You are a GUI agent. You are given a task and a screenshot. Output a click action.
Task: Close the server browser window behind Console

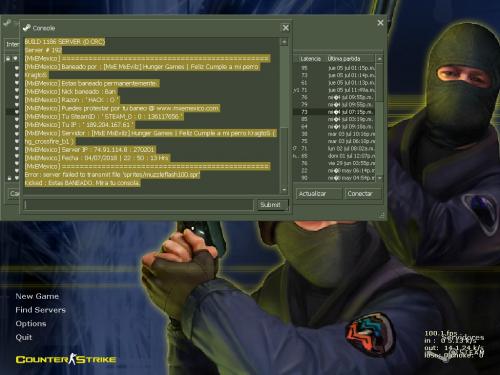click(380, 23)
